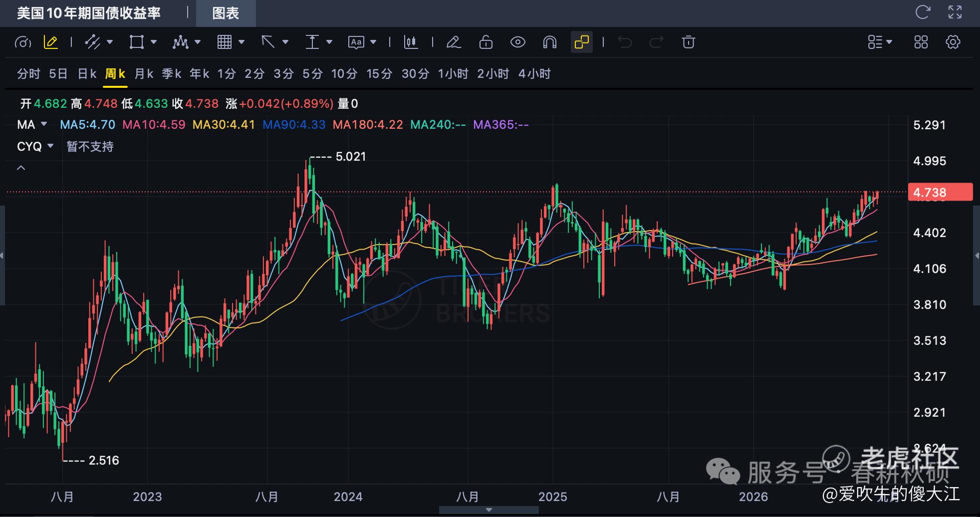This screenshot has height=517, width=980.
Task: Switch to 季k quarterly candles
Action: [x=172, y=74]
